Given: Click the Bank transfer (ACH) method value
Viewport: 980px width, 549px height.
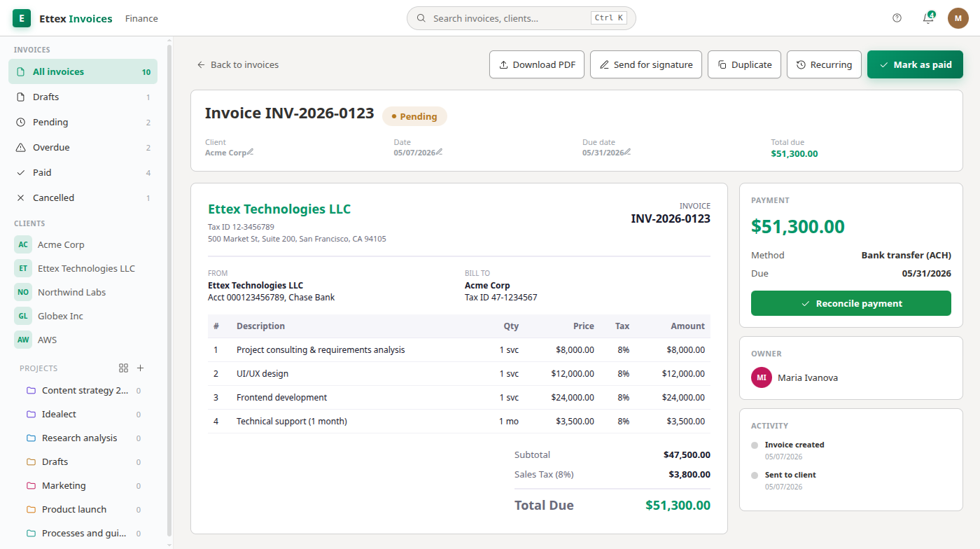Looking at the screenshot, I should 906,255.
